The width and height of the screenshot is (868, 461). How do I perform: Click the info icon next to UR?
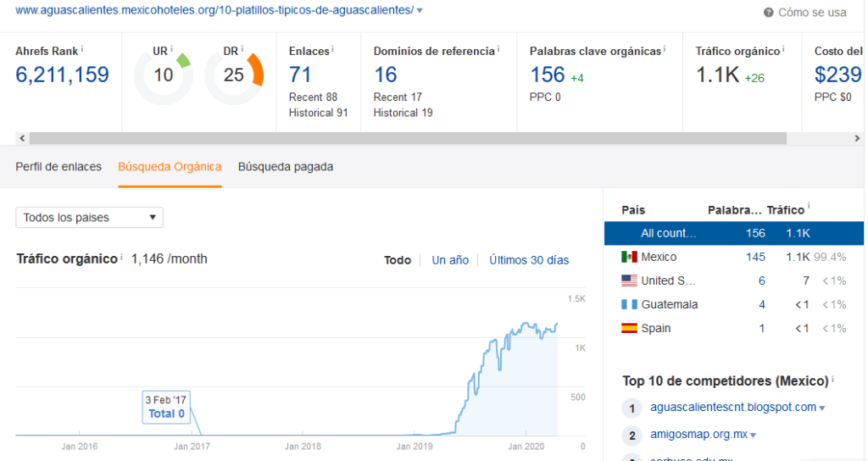[171, 48]
